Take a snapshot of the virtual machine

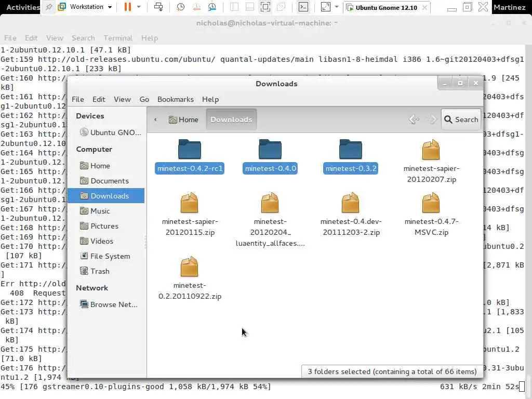[x=180, y=7]
